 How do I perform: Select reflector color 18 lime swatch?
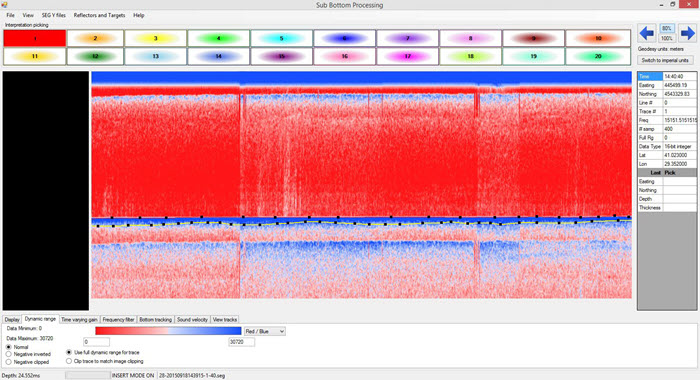coord(470,56)
